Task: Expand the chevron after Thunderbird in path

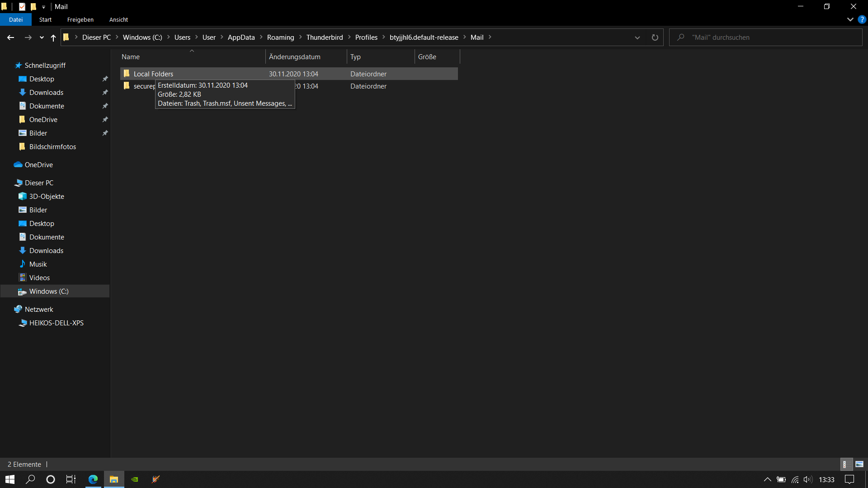Action: click(x=349, y=37)
